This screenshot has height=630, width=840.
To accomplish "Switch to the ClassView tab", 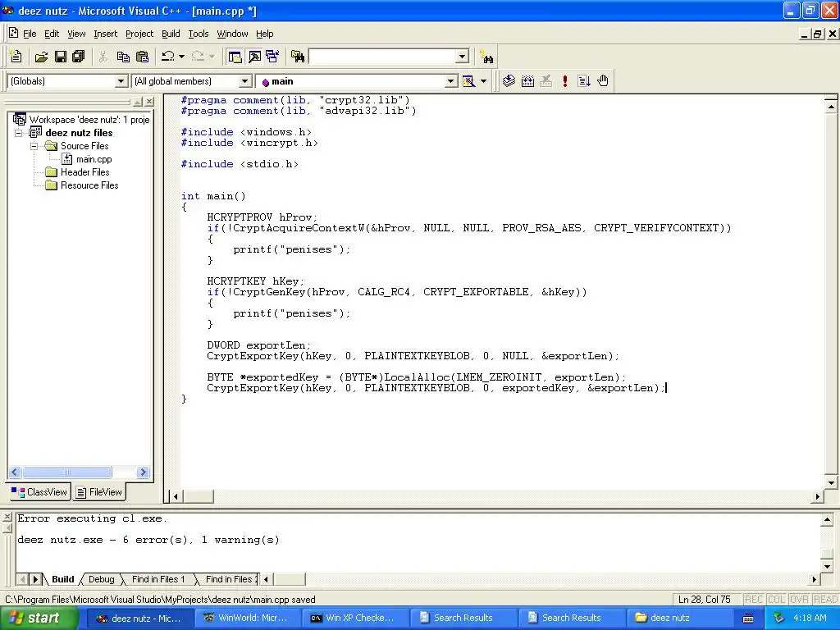I will point(39,492).
